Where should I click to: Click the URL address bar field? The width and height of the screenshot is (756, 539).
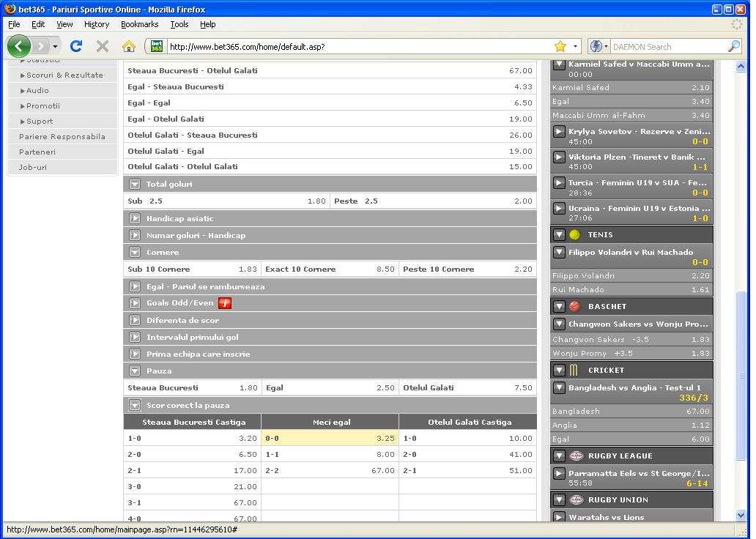point(359,46)
